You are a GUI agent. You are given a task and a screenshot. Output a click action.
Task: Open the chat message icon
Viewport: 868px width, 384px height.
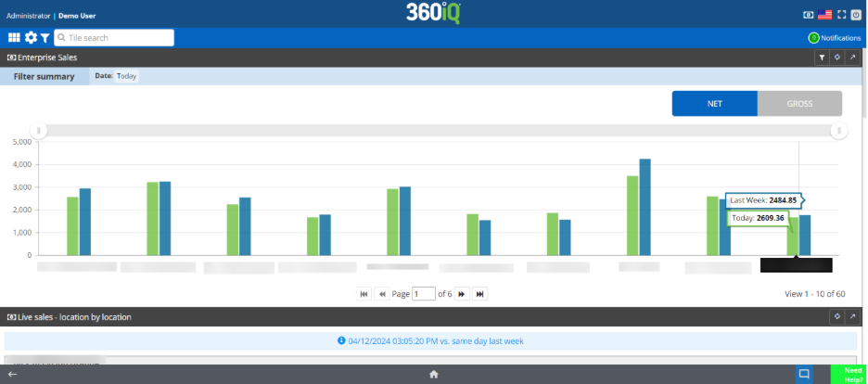804,374
